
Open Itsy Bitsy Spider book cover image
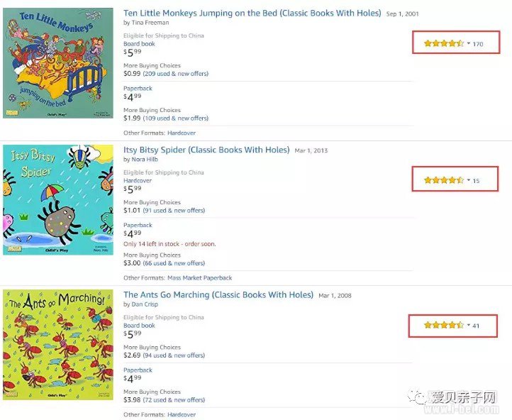[58, 199]
